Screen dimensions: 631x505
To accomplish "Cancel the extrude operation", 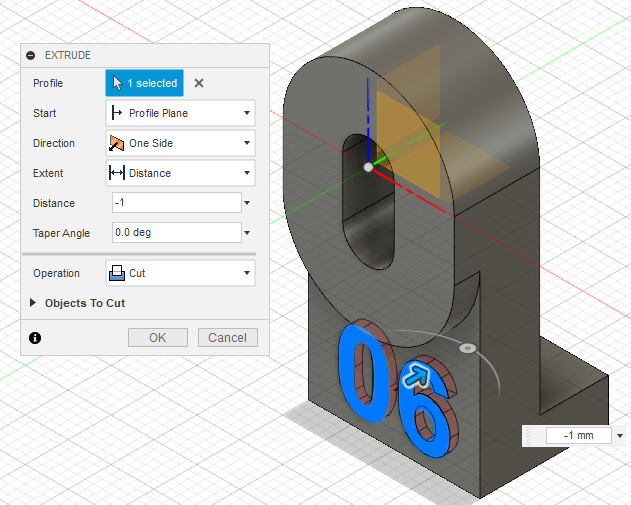I will (x=227, y=338).
